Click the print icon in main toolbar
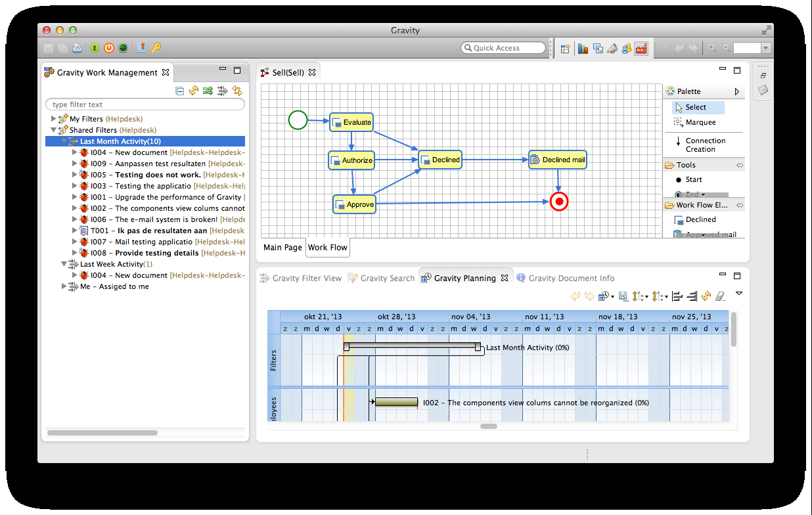The width and height of the screenshot is (812, 515). [78, 48]
